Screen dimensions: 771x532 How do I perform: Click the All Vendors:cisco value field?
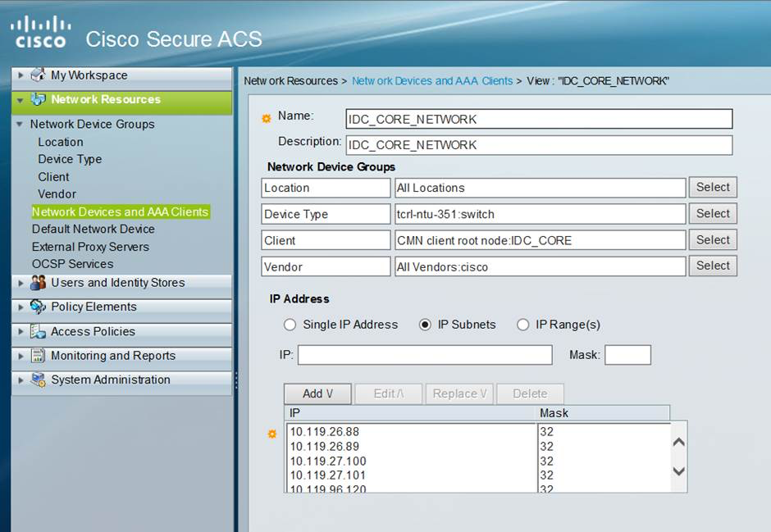(541, 266)
